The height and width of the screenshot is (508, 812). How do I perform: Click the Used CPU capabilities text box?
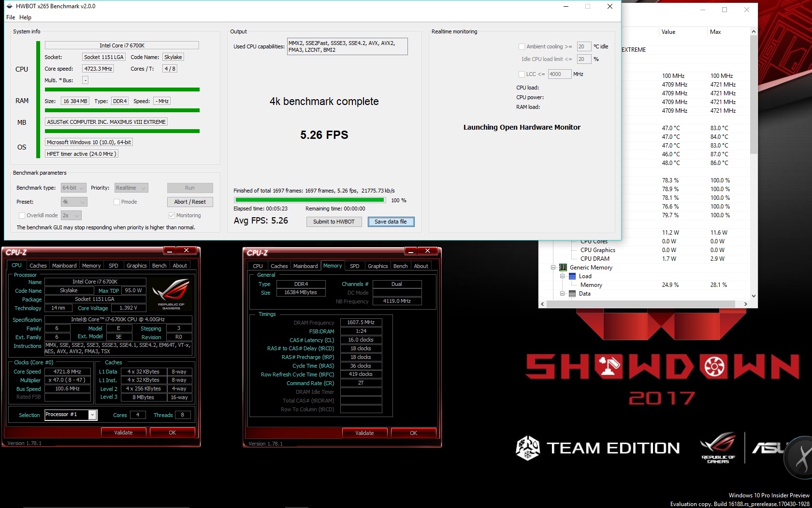click(347, 46)
